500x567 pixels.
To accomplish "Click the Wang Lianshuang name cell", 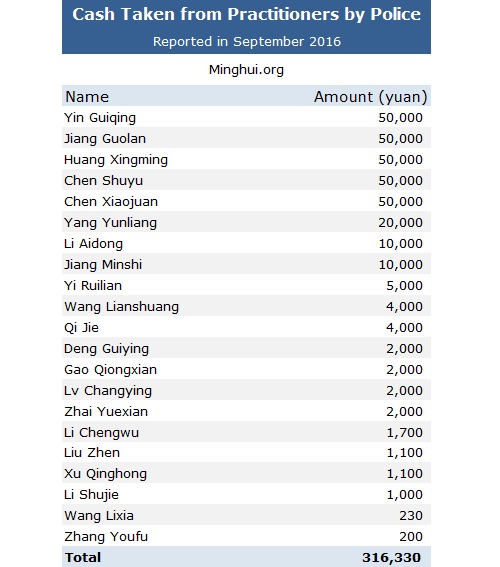I will [121, 307].
